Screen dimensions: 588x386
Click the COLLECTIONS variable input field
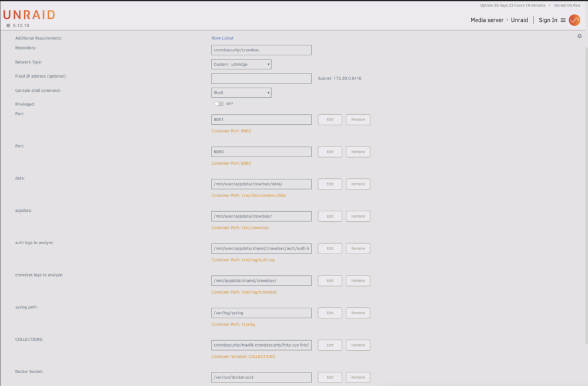261,345
